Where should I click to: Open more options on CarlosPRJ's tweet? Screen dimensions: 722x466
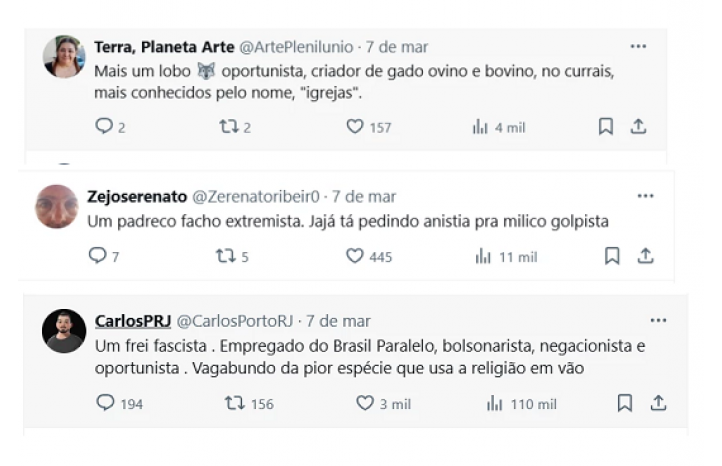(x=658, y=321)
